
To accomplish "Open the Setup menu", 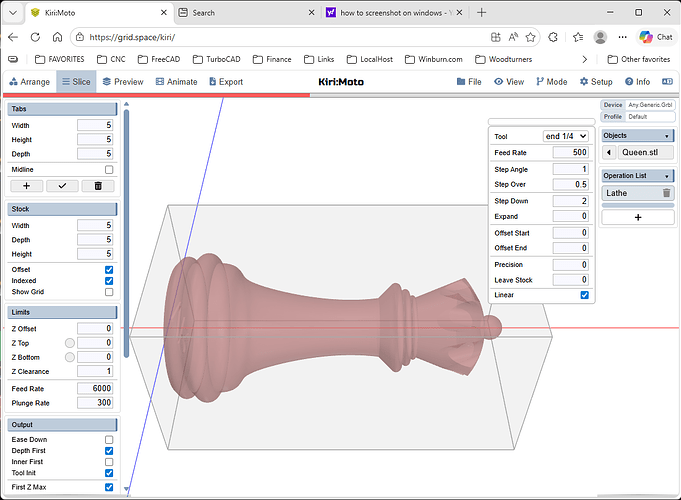I will point(596,82).
